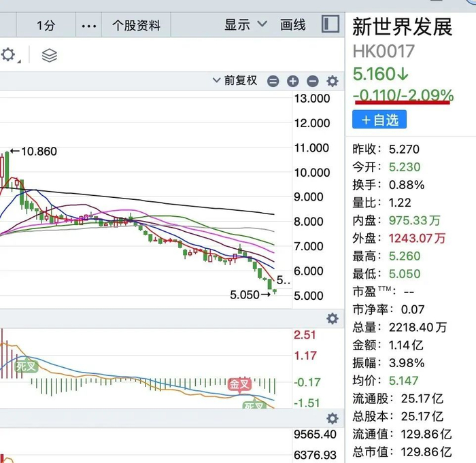The image size is (476, 463).
Task: Click the 金额 value 1.14亿
Action: 406,345
